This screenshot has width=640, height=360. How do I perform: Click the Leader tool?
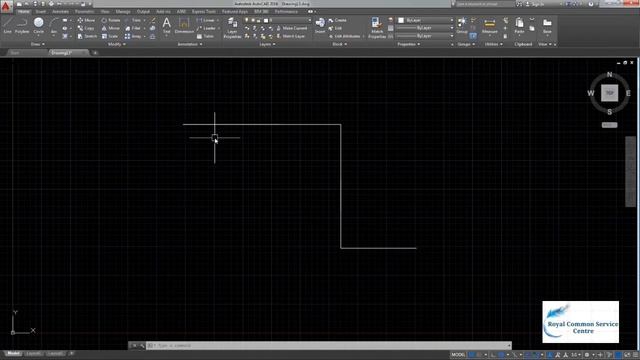point(206,28)
